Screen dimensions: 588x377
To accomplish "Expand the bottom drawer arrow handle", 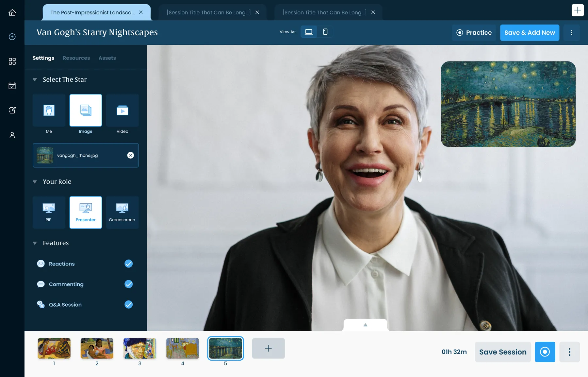I will pos(365,325).
